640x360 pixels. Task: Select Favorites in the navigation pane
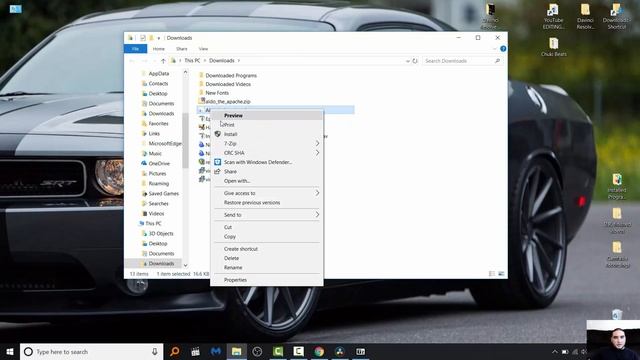click(x=158, y=123)
